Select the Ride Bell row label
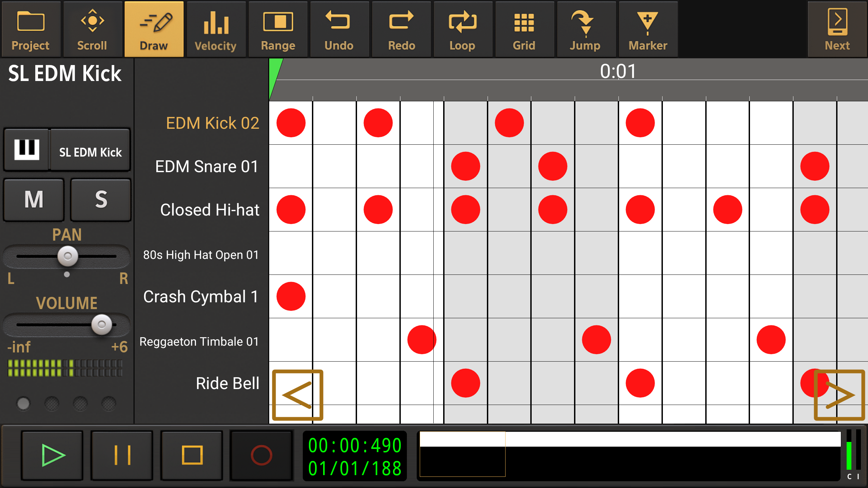868x488 pixels. click(x=228, y=383)
